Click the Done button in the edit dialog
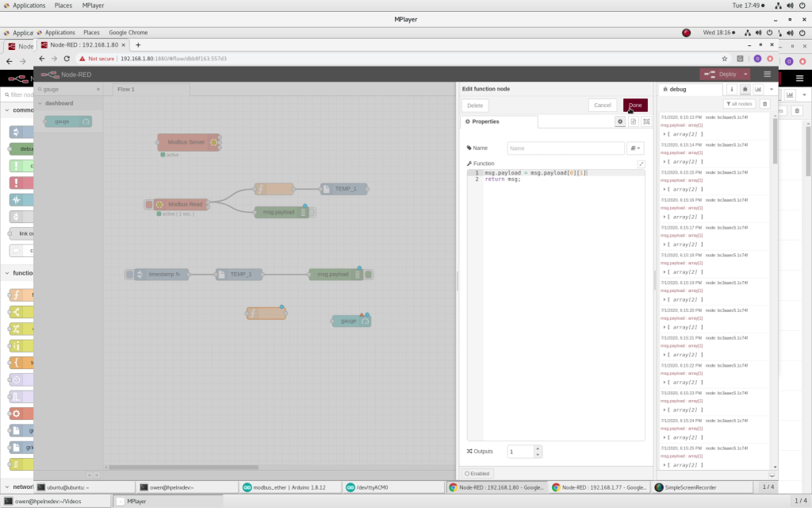Screen dimensions: 812x508 click(635, 105)
